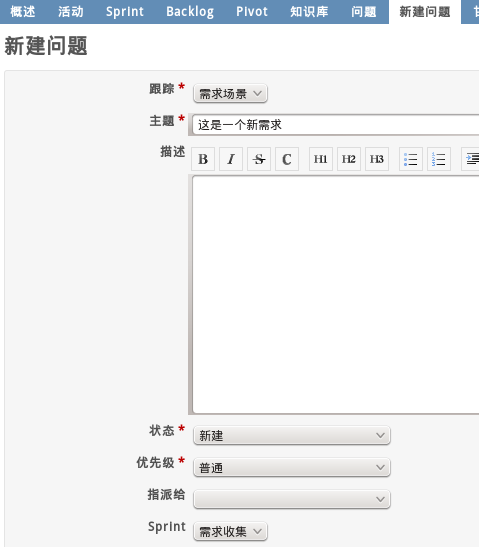Open the 跟踪 tracker dropdown
Screen dimensions: 479x547
tap(230, 93)
